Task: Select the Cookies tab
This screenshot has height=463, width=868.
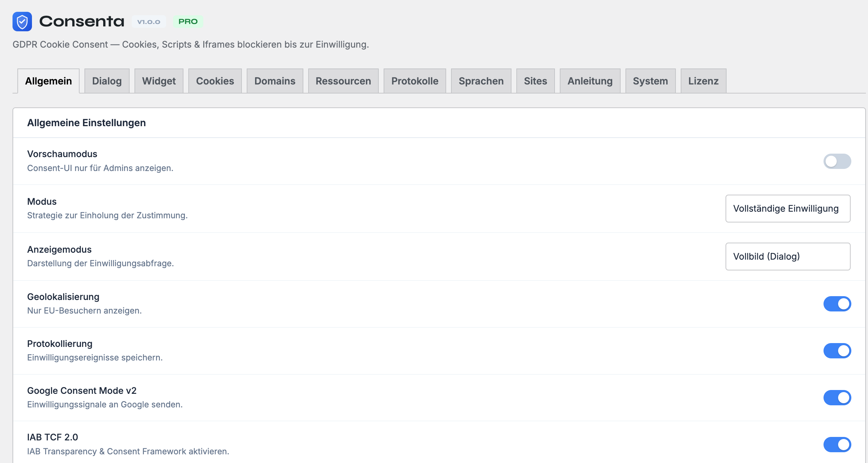Action: pyautogui.click(x=215, y=81)
